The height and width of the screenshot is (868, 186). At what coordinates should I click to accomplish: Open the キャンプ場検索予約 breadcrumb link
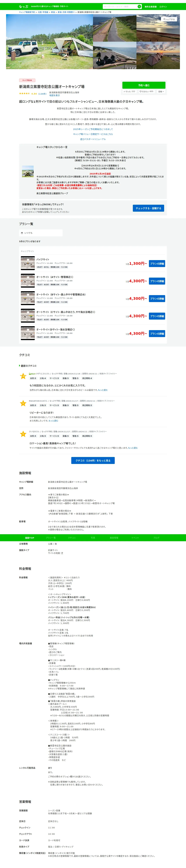(x=27, y=12)
